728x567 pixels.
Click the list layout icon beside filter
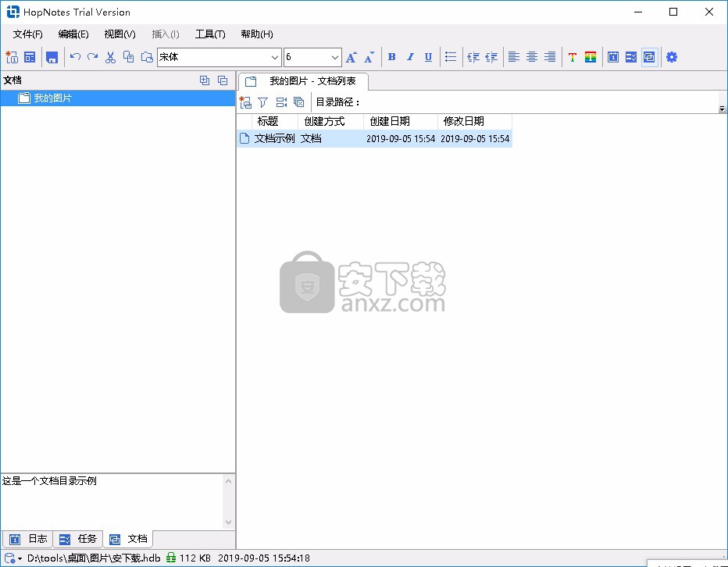tap(281, 102)
